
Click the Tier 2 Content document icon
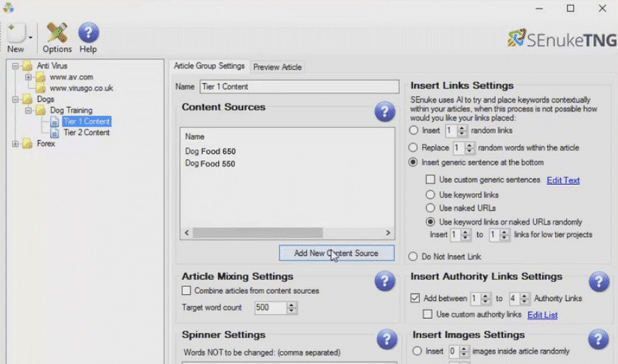click(x=55, y=132)
